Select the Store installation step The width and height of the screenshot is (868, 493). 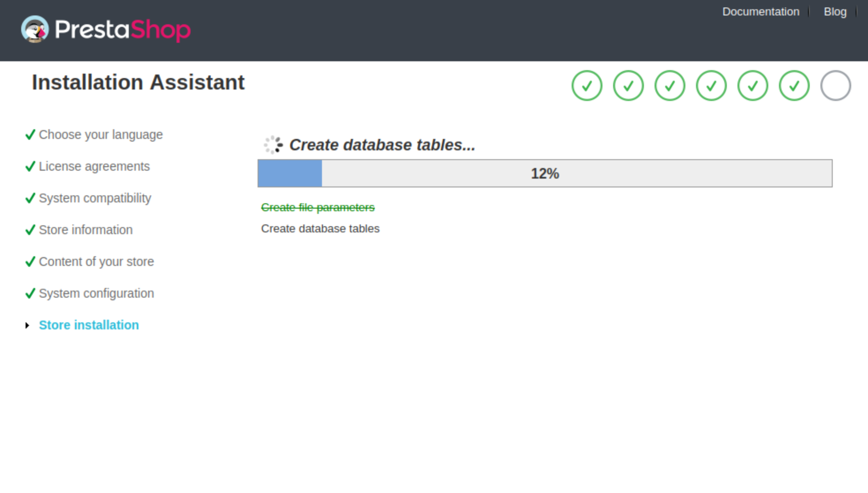[89, 325]
